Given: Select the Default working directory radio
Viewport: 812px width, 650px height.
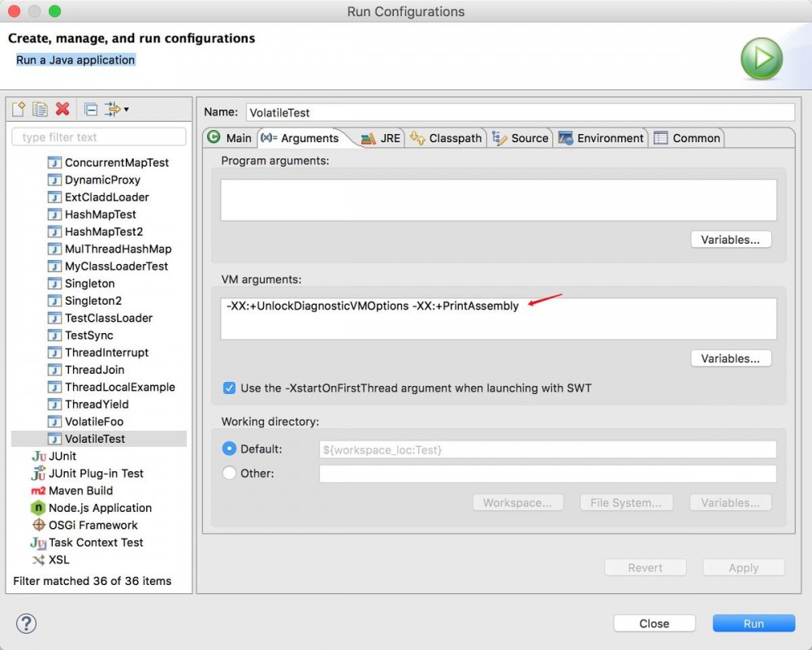Looking at the screenshot, I should (230, 448).
